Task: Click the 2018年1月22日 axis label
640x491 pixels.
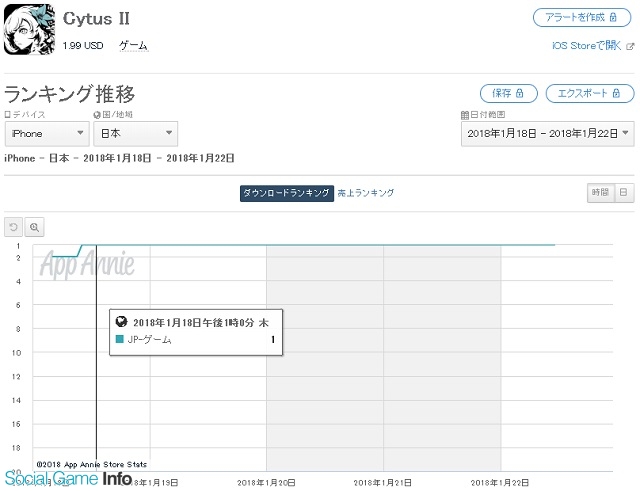Action: pyautogui.click(x=500, y=483)
